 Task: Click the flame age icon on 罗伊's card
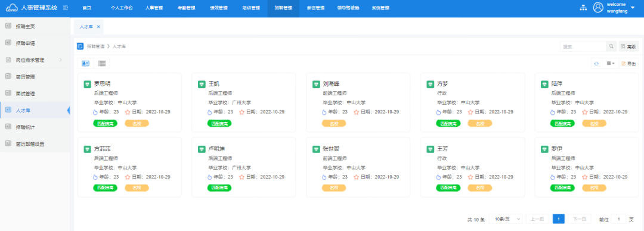(553, 177)
